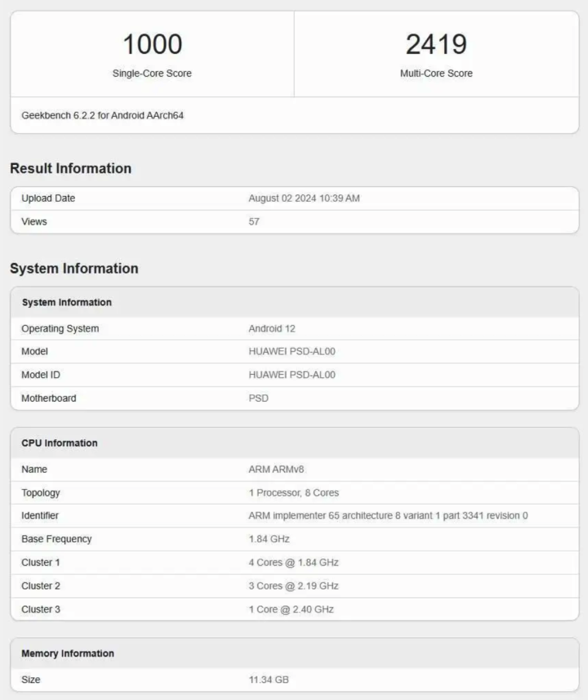Select the Views label
This screenshot has width=588, height=700.
pos(34,221)
